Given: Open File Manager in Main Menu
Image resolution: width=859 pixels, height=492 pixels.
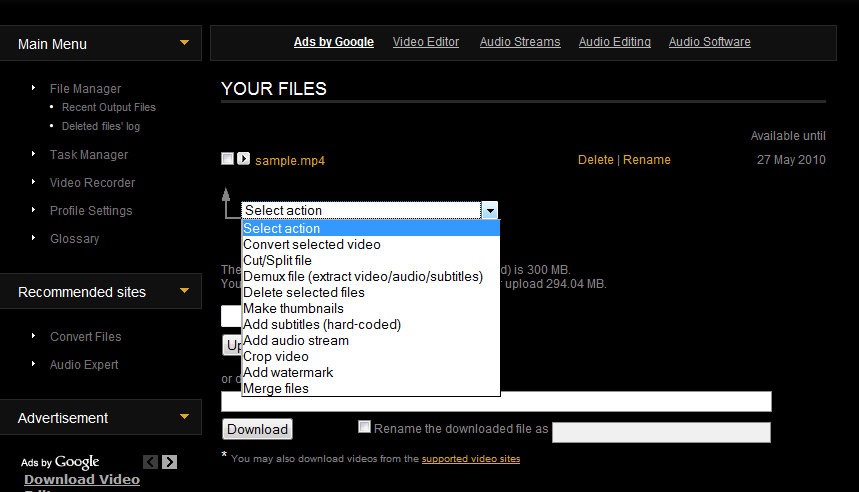Looking at the screenshot, I should point(85,89).
